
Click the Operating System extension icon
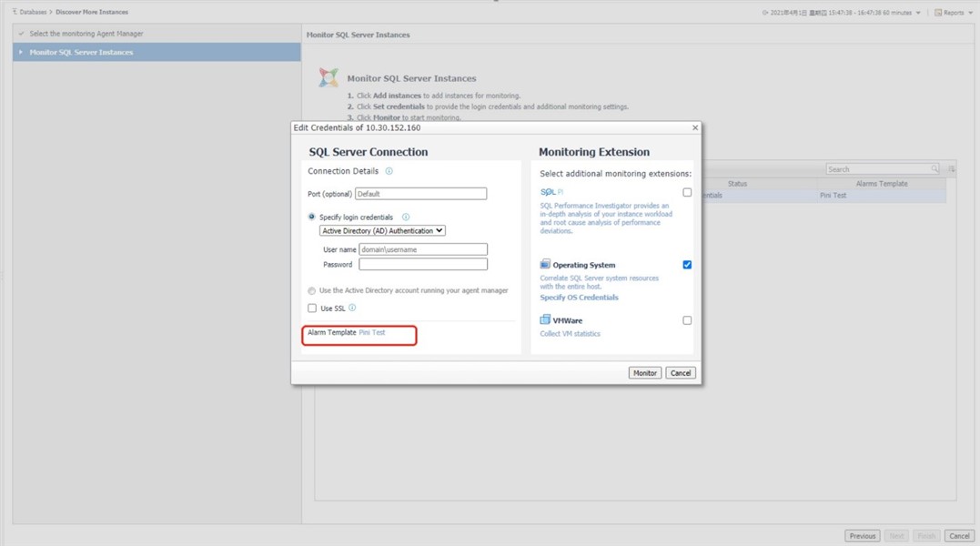545,264
